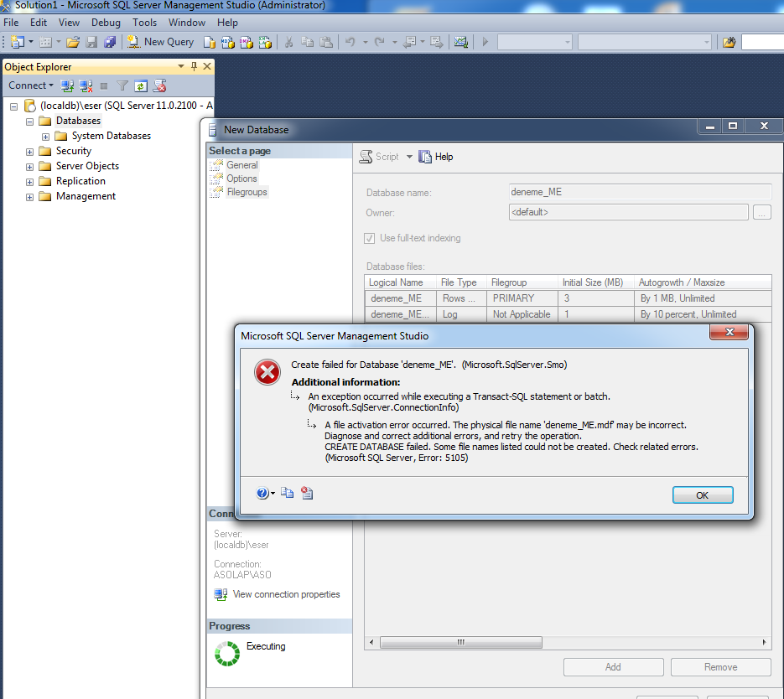Refresh the Object Explorer tree
Screen dimensions: 784x699
pos(141,85)
